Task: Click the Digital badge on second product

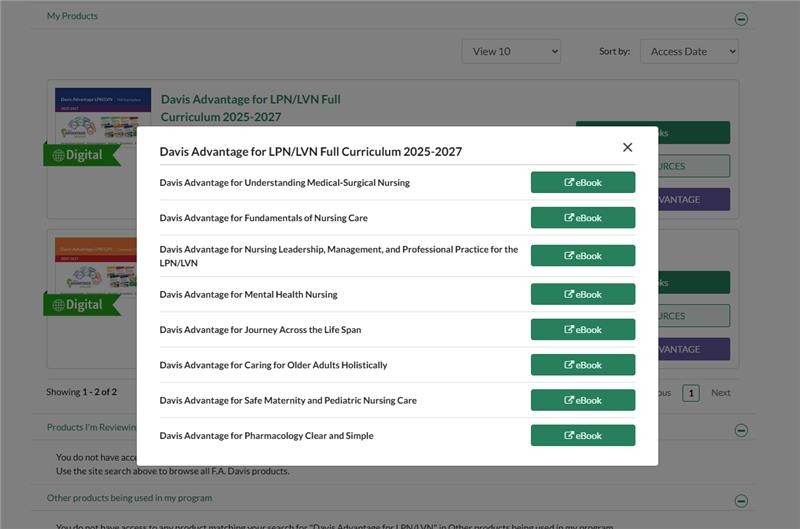Action: tap(82, 304)
